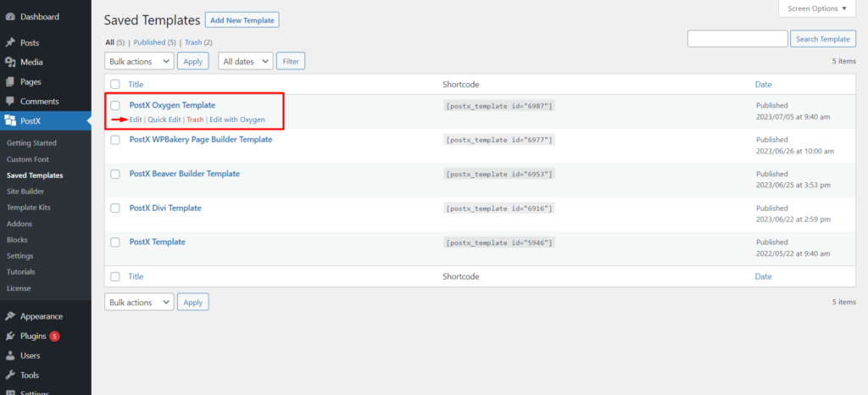Viewport: 868px width, 395px height.
Task: Click Quick Edit under PostX Oxygen Template
Action: pyautogui.click(x=164, y=120)
